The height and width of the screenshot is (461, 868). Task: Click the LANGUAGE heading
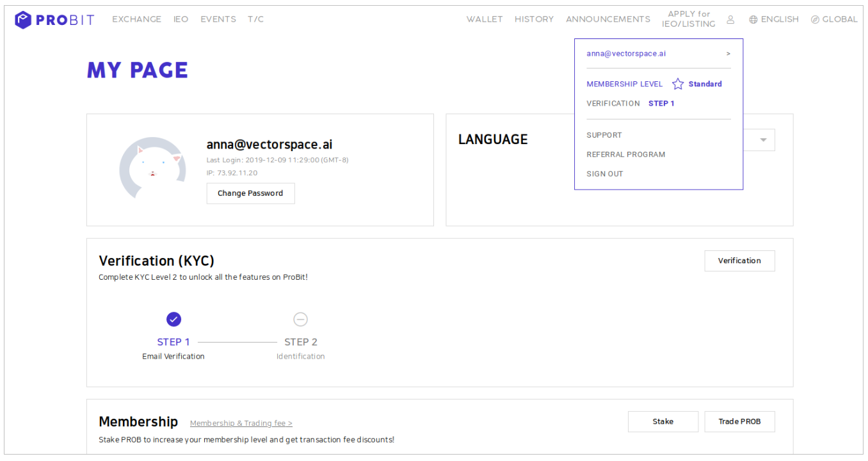(493, 140)
